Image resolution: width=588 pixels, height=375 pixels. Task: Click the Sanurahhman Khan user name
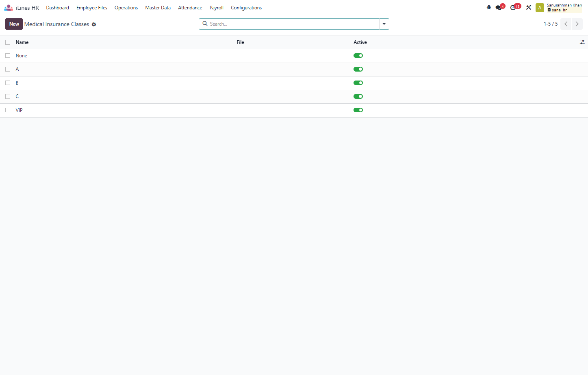point(564,5)
